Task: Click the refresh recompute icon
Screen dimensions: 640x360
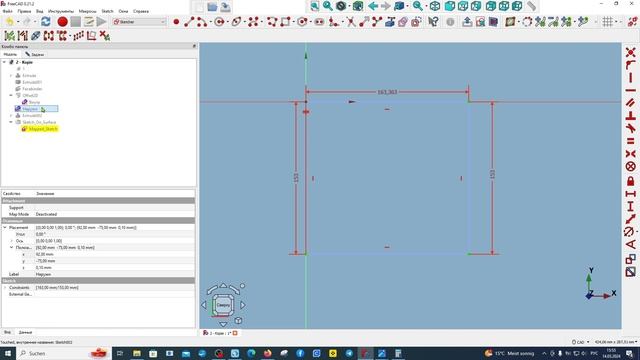Action: click(46, 22)
